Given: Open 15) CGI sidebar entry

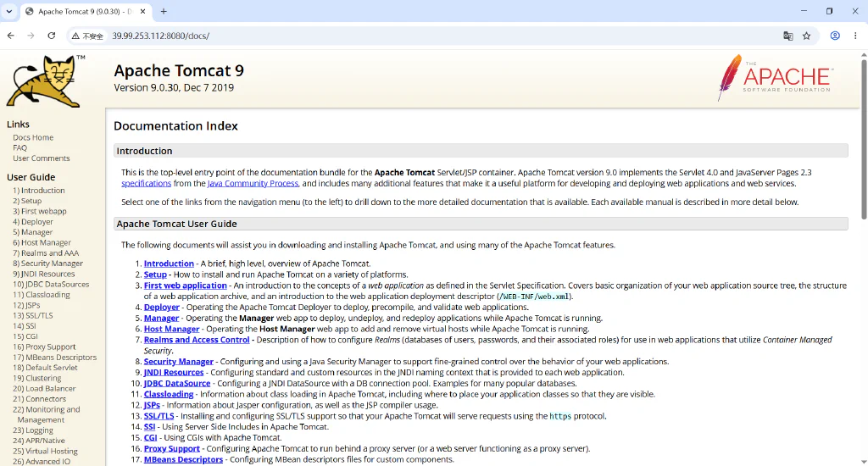Looking at the screenshot, I should tap(25, 336).
